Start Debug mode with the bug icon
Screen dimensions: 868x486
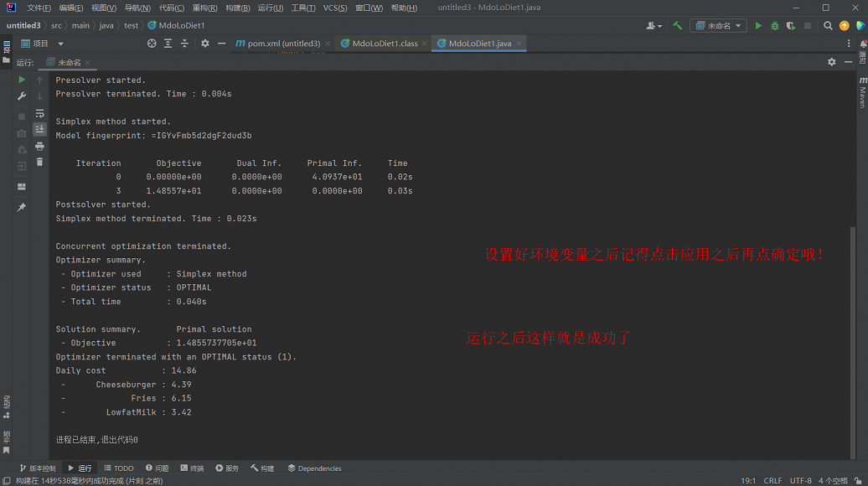(x=776, y=25)
